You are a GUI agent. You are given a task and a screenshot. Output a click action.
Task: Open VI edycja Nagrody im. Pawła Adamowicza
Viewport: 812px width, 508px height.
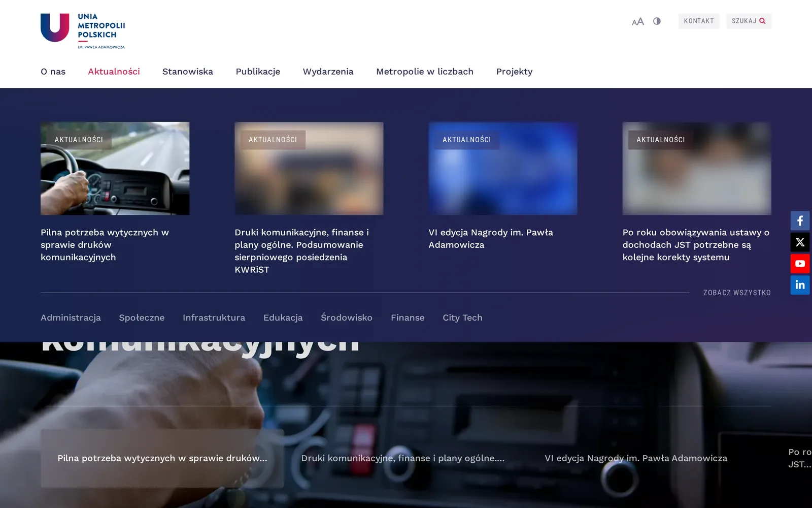491,239
